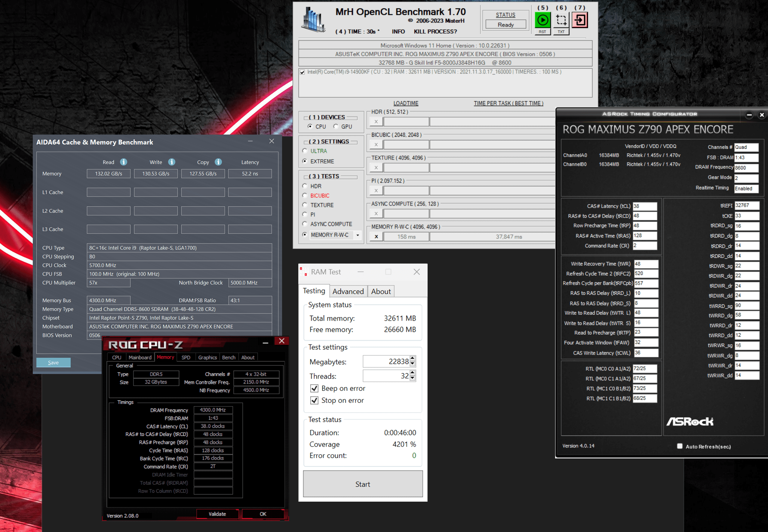
Task: Switch to the Advanced tab in RAM Test
Action: pyautogui.click(x=348, y=291)
